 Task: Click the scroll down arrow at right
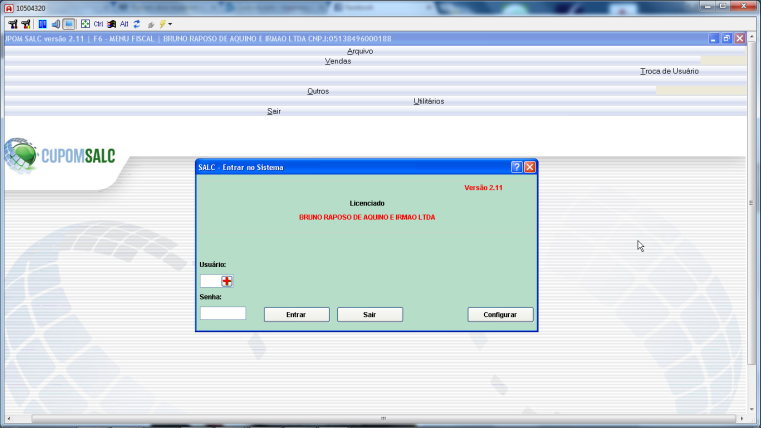pos(751,410)
